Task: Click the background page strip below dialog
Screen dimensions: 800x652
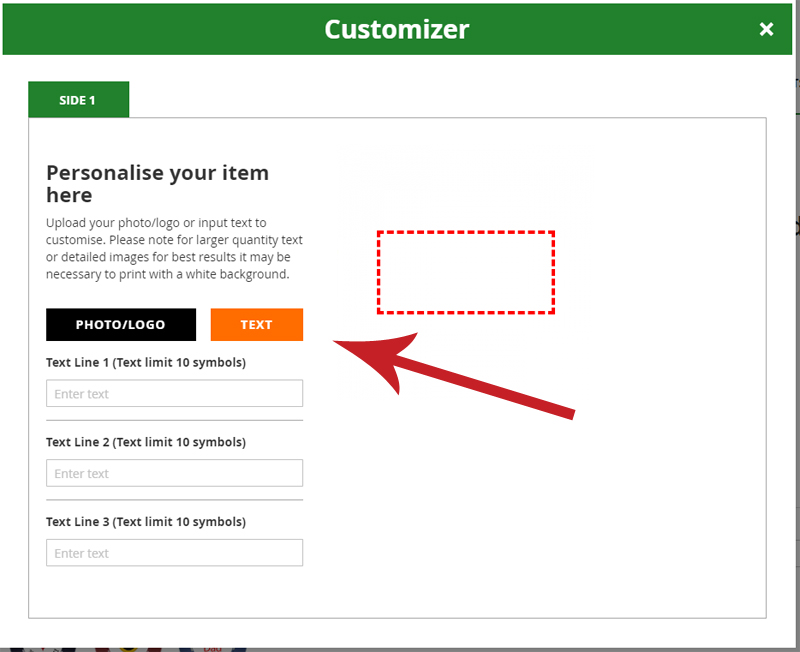Action: tap(398, 649)
